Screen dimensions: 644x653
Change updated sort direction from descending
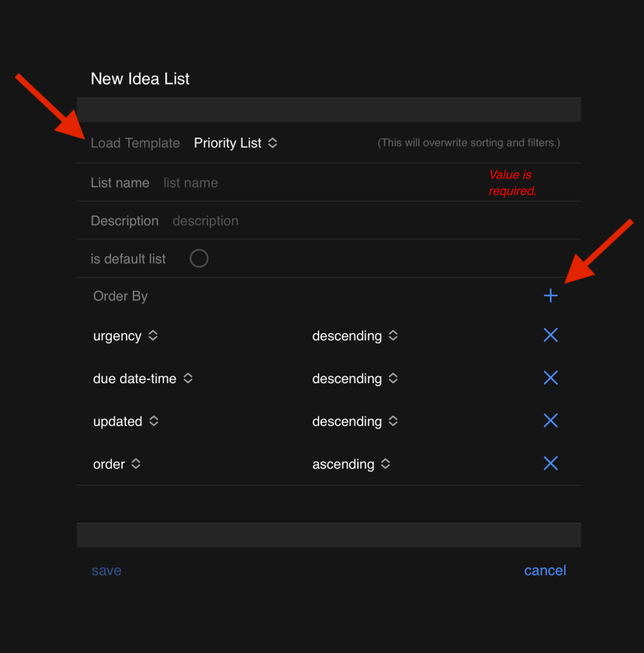(x=355, y=422)
